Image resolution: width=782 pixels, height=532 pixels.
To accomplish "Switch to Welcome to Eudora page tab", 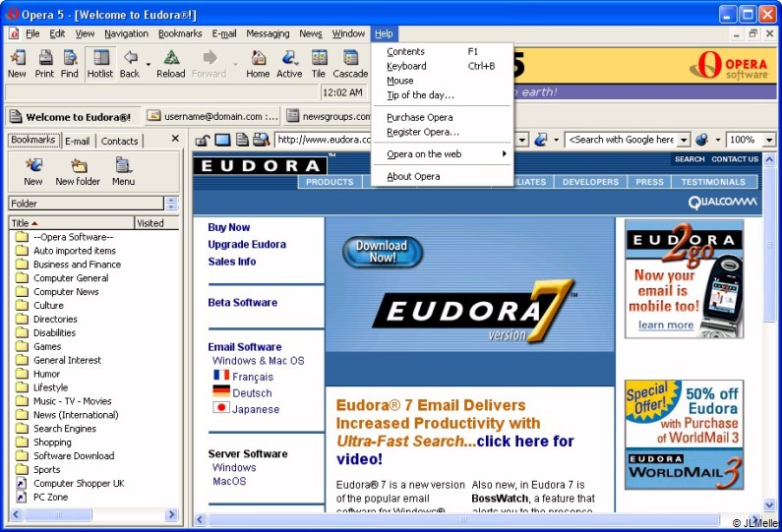I will (74, 117).
